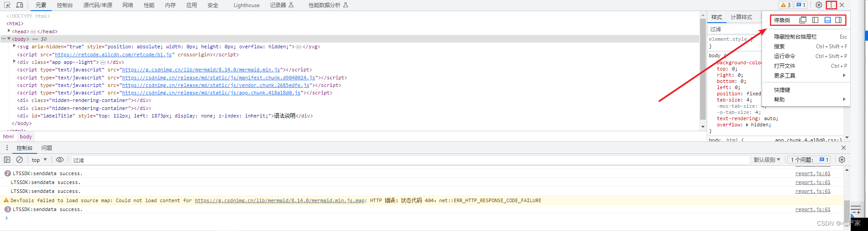Open the mermaid.min.js script link

tap(201, 70)
